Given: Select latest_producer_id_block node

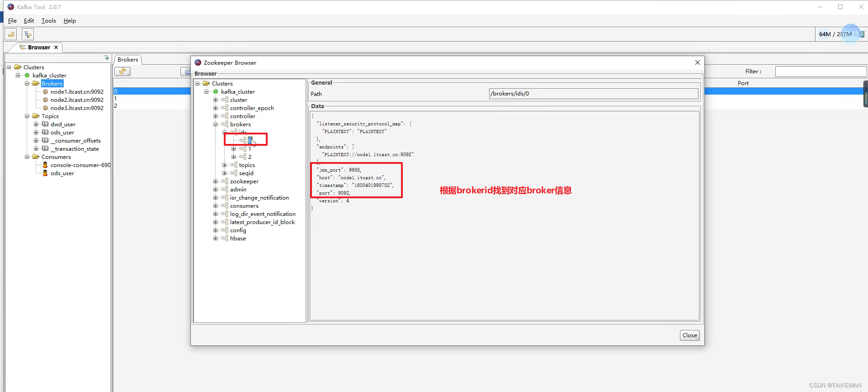Looking at the screenshot, I should click(262, 222).
